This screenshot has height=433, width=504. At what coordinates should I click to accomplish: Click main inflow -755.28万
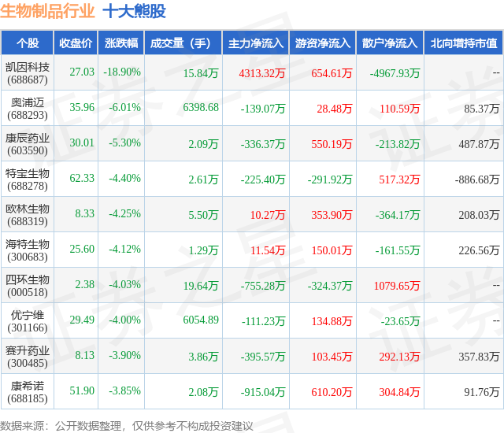[263, 286]
